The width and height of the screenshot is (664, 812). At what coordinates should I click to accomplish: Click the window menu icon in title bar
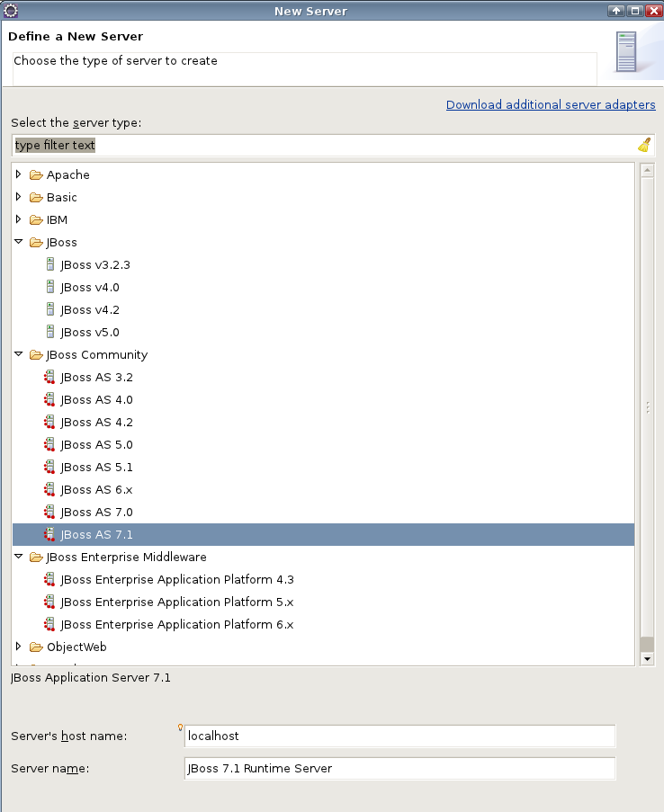(11, 11)
